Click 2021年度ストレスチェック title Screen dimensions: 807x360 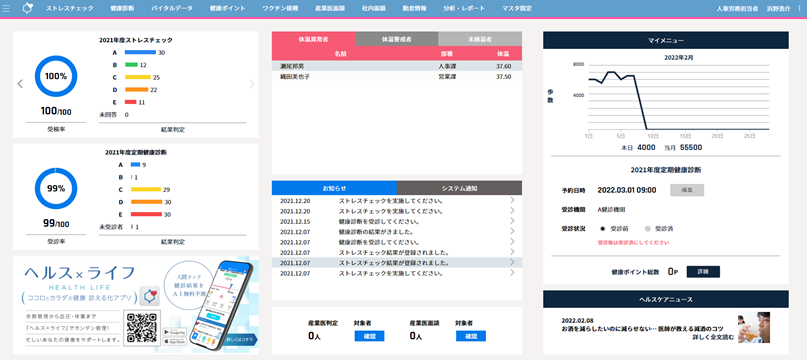pyautogui.click(x=136, y=40)
